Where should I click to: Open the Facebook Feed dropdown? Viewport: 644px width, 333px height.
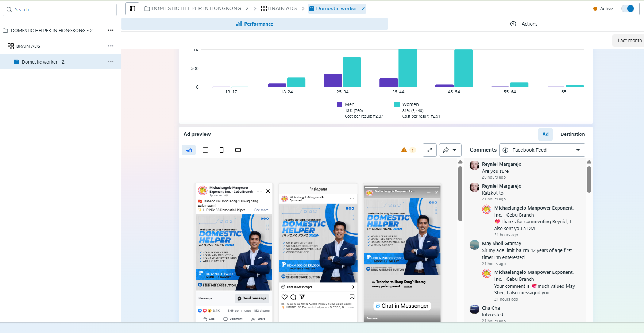[542, 150]
